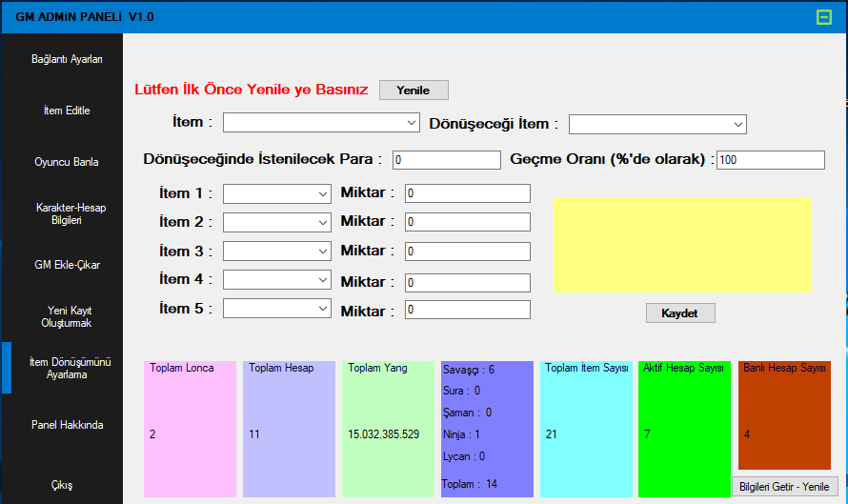This screenshot has height=504, width=848.
Task: Expand the İtem 2 combo box
Action: coord(277,222)
